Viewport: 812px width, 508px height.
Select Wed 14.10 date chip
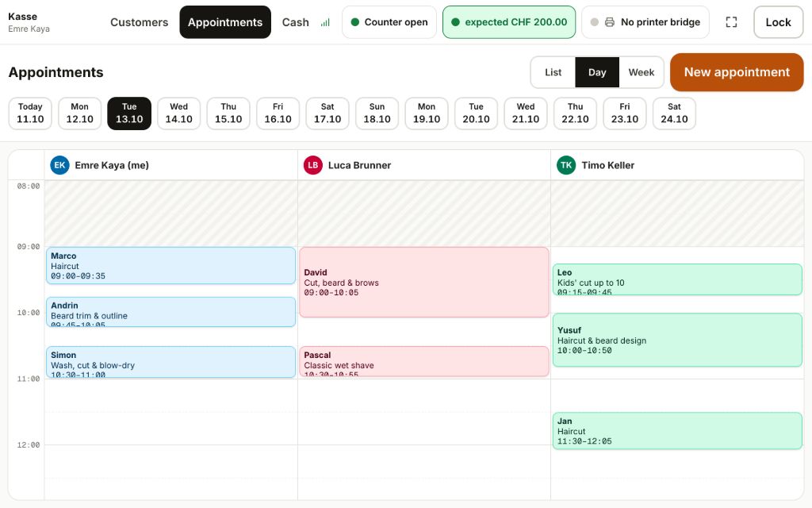tap(178, 114)
